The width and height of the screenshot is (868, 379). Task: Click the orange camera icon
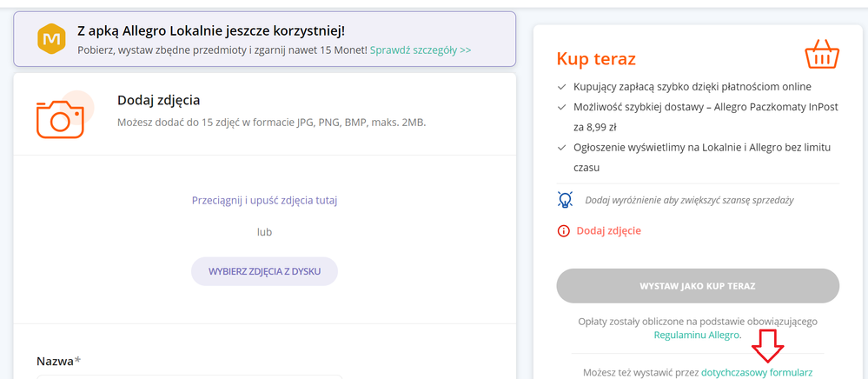tap(60, 119)
